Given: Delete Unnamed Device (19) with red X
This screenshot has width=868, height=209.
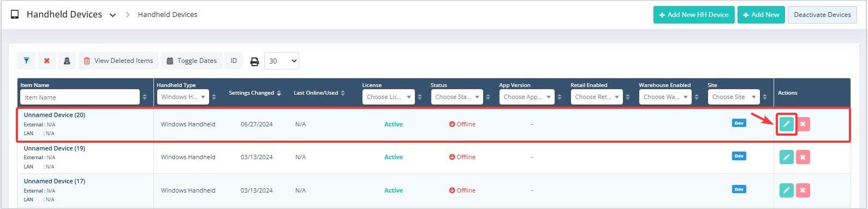Looking at the screenshot, I should pos(802,158).
